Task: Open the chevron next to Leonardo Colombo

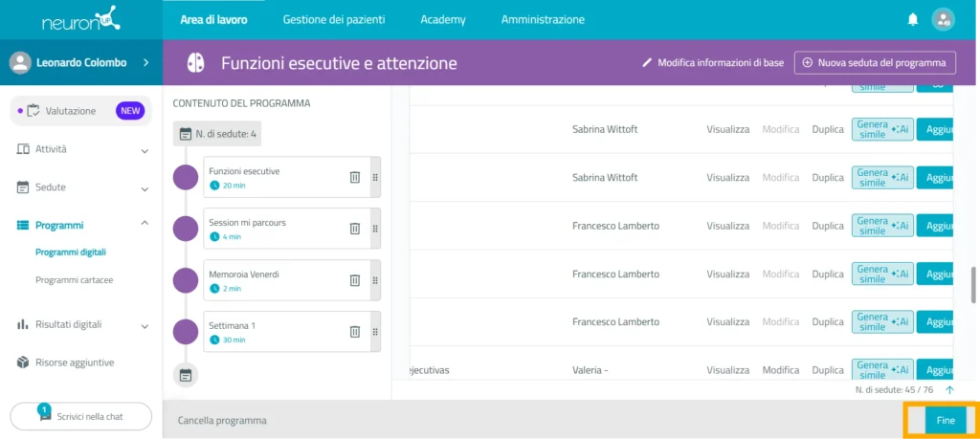Action: click(x=145, y=62)
